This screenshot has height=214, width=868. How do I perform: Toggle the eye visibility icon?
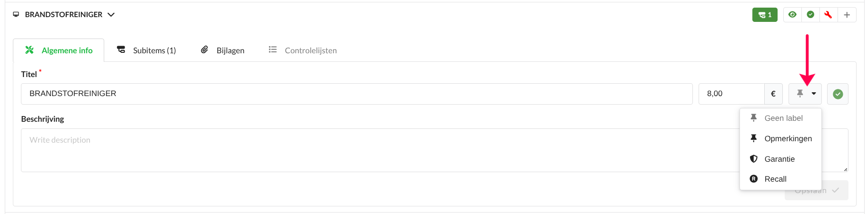792,15
